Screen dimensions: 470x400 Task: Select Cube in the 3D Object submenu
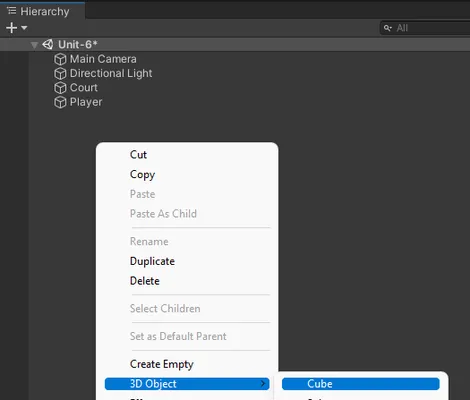click(x=361, y=384)
